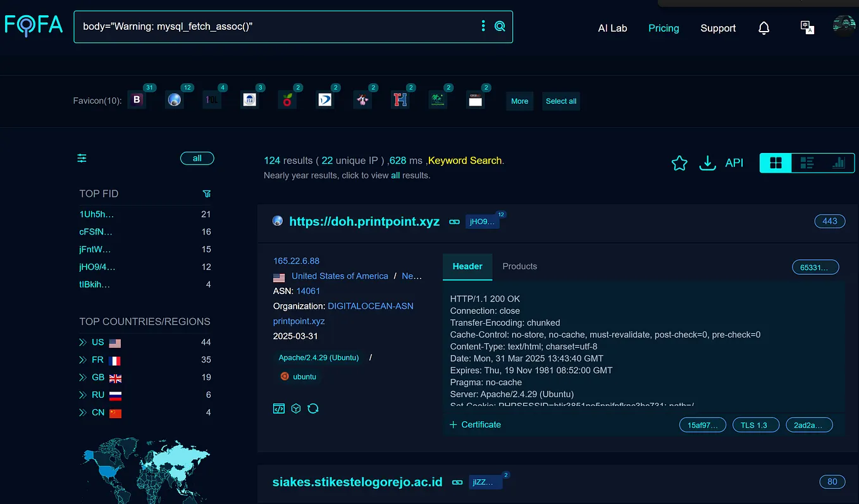Viewport: 859px width, 504px height.
Task: Click the filter funnel icon next to TOP FID
Action: (207, 194)
